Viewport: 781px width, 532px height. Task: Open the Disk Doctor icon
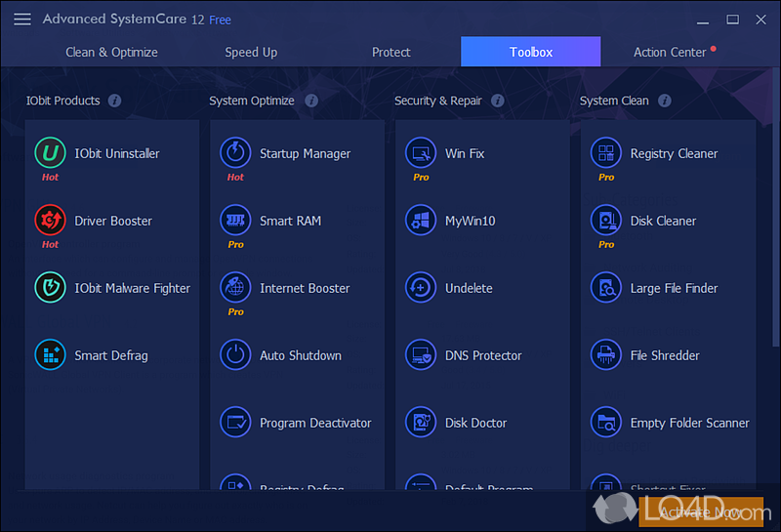[x=421, y=423]
